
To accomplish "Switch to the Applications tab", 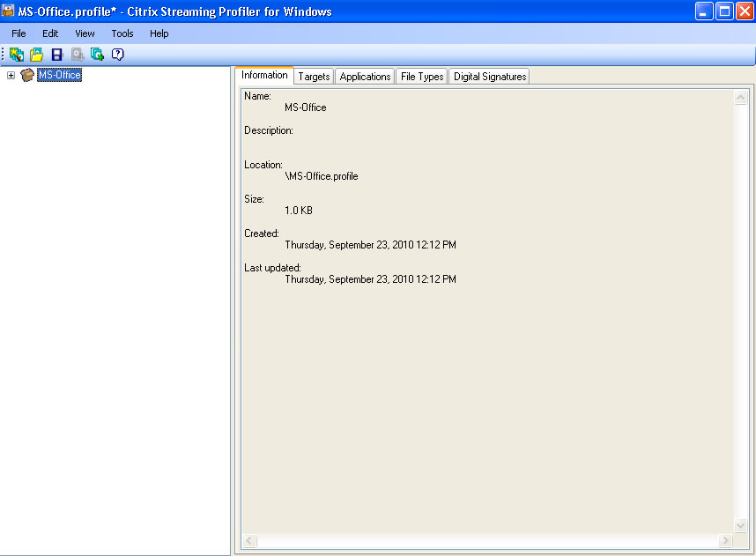I will coord(365,77).
